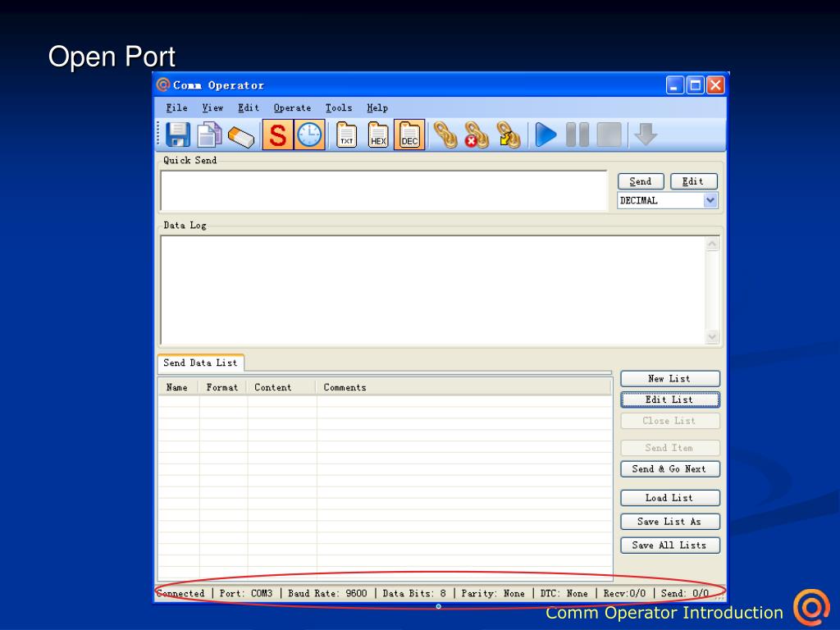Click the Send & Go Next button
This screenshot has width=840, height=630.
coord(669,468)
